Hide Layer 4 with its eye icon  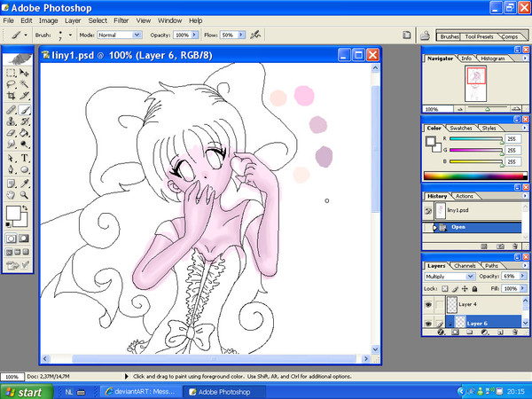(428, 304)
